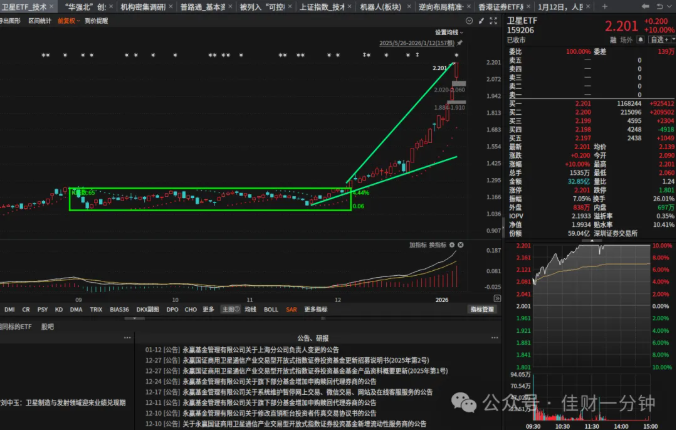This screenshot has height=430, width=676.
Task: Expand chart to fullscreen icon
Action: pos(493,21)
